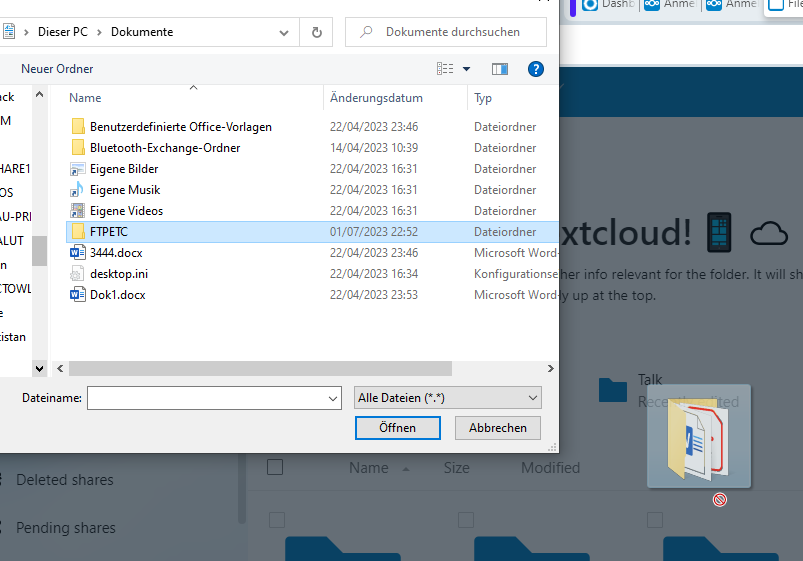Select the 3444.docx Word file icon
803x561 pixels.
coord(78,253)
